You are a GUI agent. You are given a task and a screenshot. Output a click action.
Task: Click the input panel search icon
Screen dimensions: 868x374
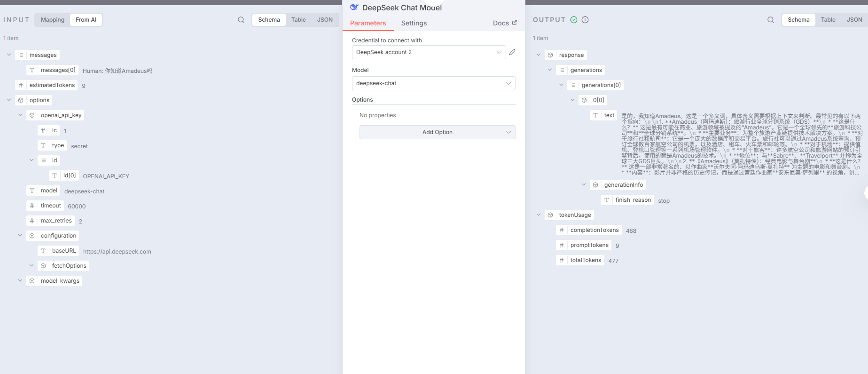click(241, 20)
